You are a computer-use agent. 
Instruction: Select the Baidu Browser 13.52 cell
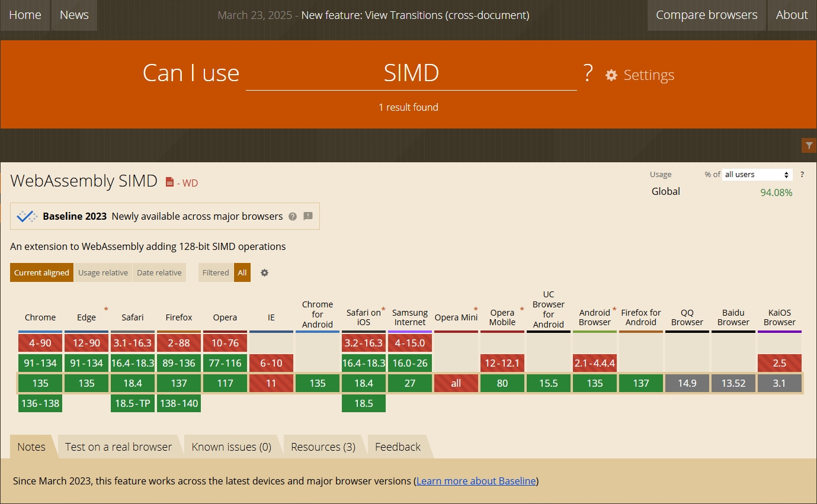(x=733, y=383)
